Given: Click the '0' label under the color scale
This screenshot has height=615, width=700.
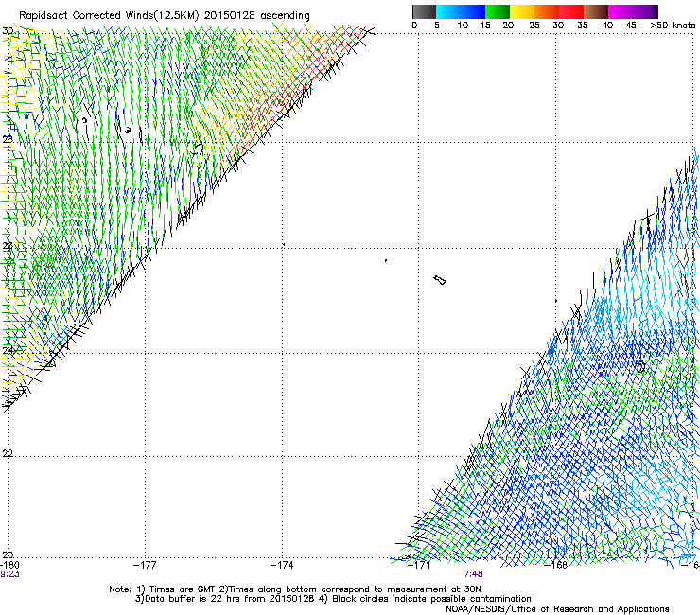Looking at the screenshot, I should coord(414,26).
